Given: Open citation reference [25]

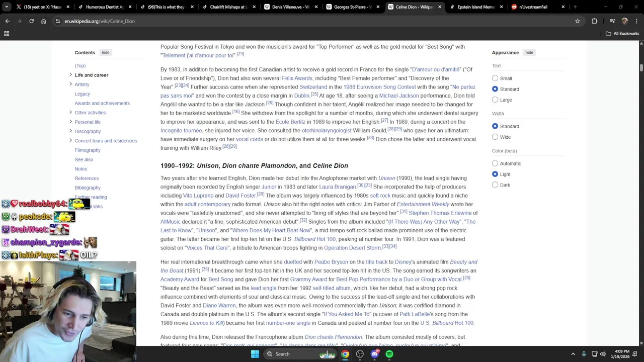Looking at the screenshot, I should tap(314, 94).
